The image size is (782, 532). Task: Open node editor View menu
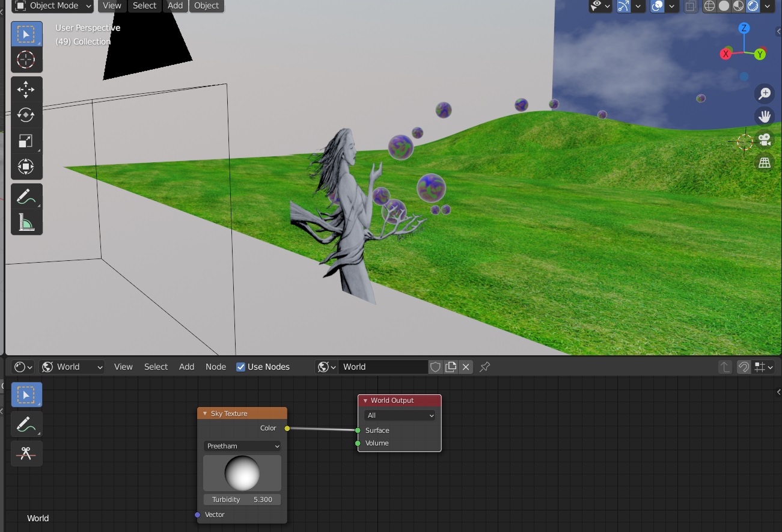pos(123,367)
